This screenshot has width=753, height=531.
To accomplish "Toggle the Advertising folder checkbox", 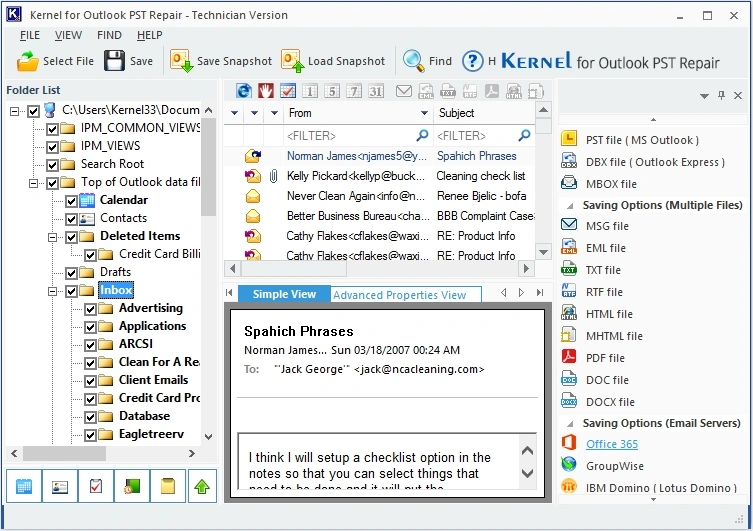I will point(90,309).
